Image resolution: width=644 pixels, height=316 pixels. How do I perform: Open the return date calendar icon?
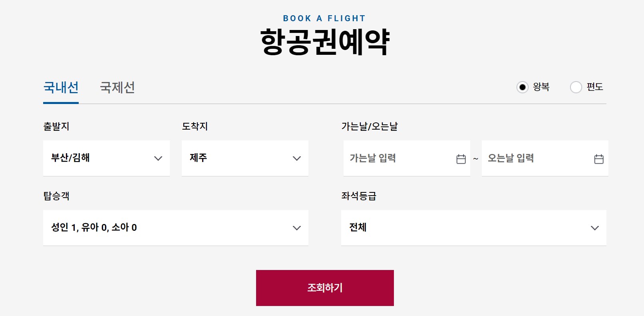pos(598,158)
